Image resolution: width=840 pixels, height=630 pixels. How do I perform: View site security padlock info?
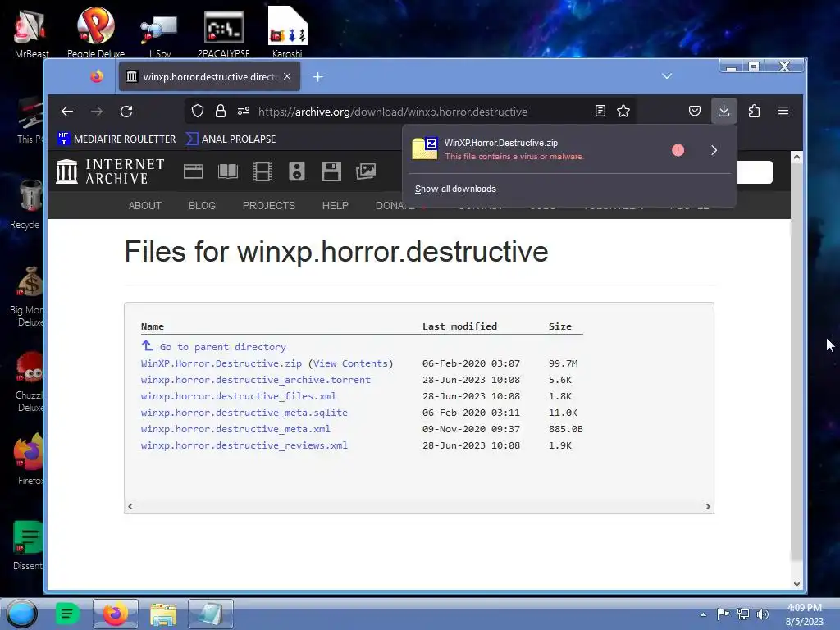tap(220, 111)
